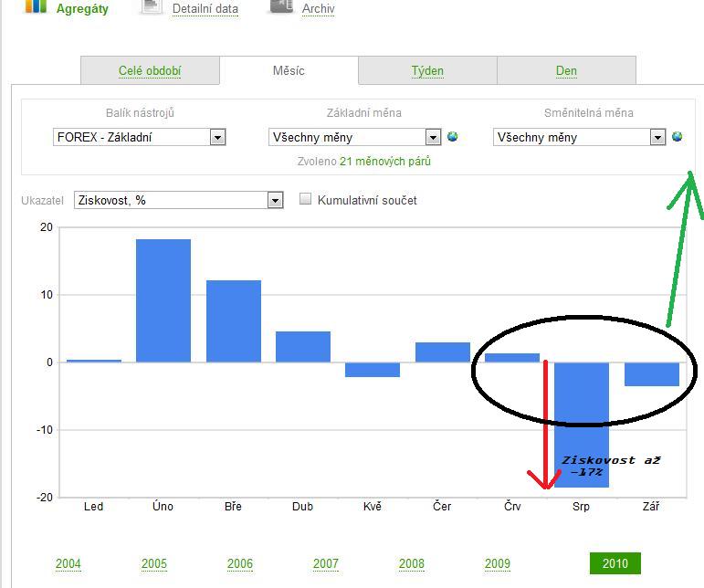Click the Srp axis label

pos(581,507)
